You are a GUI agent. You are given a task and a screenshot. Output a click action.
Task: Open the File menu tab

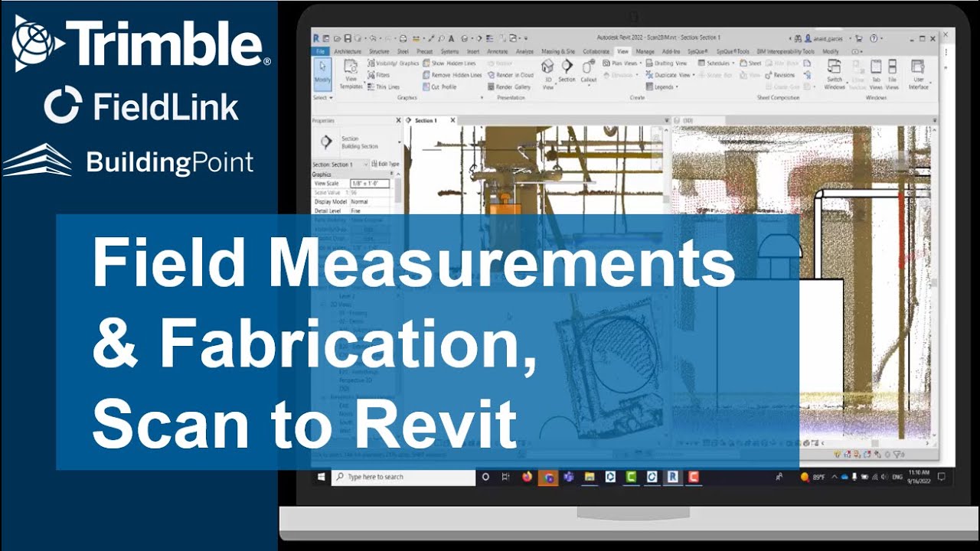(x=320, y=51)
